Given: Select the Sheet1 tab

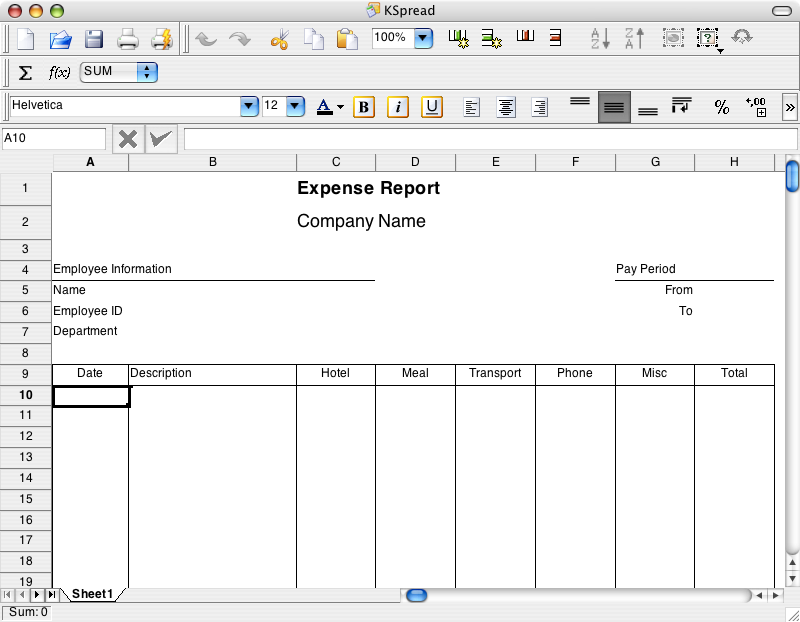Looking at the screenshot, I should pos(92,594).
